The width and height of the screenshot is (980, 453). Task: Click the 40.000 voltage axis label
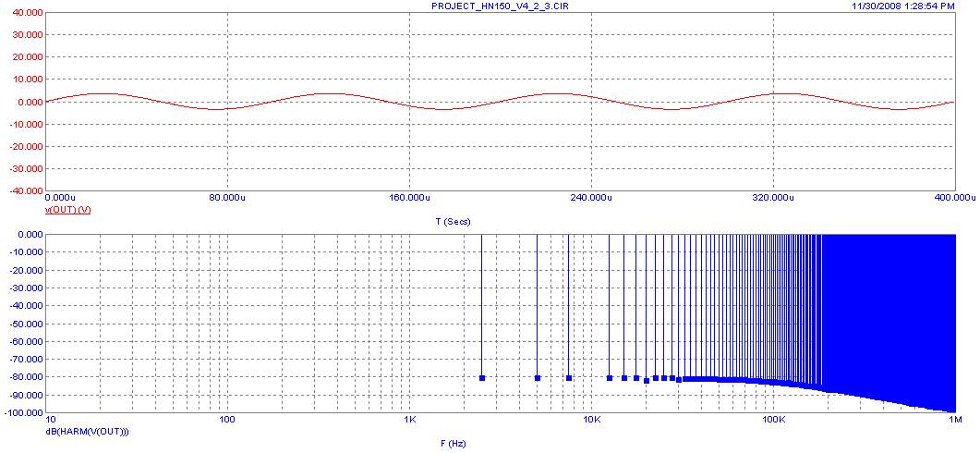click(28, 13)
